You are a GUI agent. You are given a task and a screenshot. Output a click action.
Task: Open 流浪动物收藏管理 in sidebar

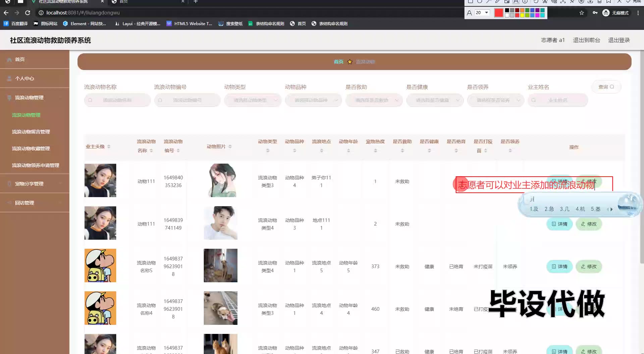[x=31, y=149]
